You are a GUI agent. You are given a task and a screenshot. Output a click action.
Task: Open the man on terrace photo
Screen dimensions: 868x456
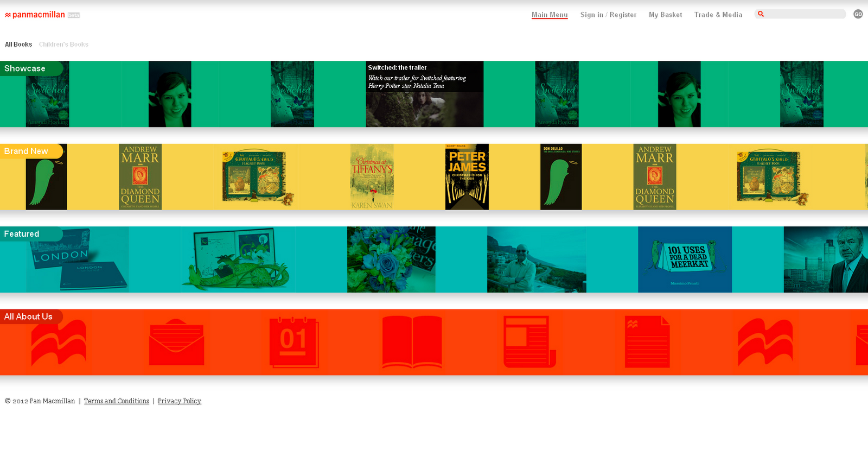(x=537, y=259)
